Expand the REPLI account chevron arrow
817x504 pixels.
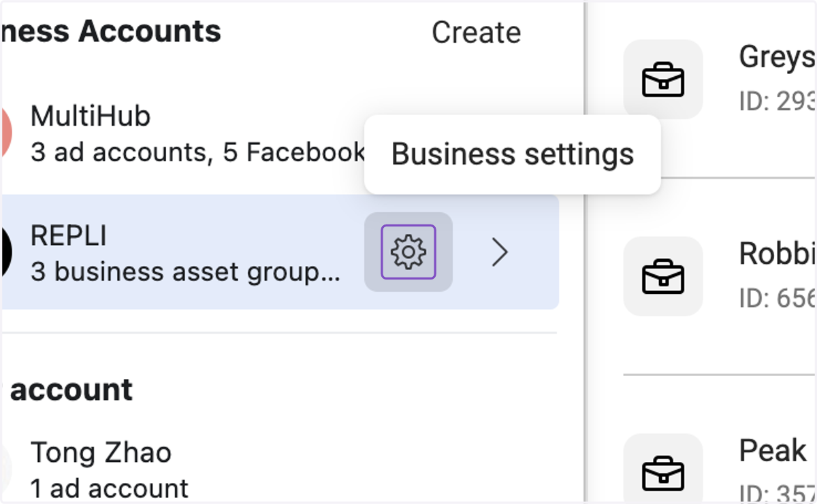[x=500, y=252]
